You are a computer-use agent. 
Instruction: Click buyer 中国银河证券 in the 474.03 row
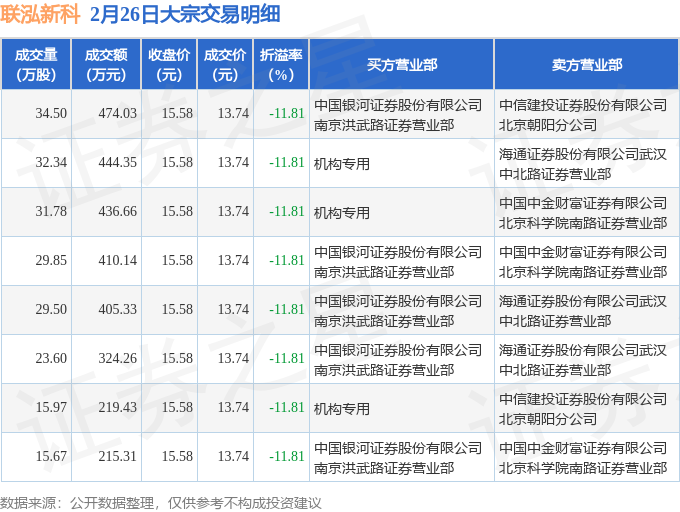(x=398, y=115)
